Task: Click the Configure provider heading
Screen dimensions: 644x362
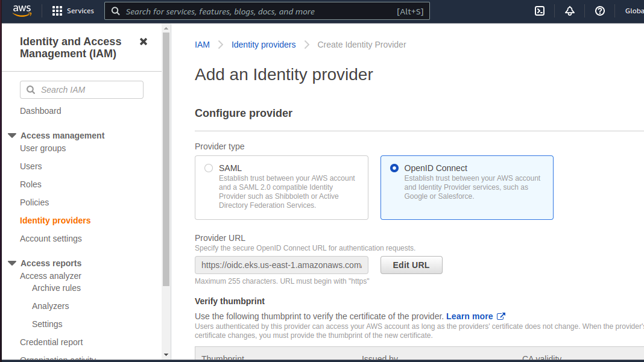Action: (244, 113)
